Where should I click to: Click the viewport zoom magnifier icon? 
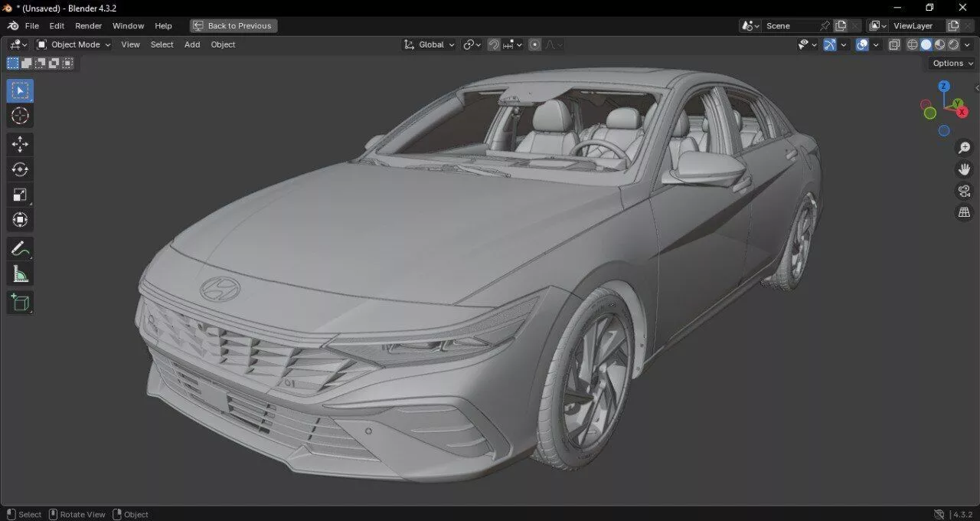965,147
